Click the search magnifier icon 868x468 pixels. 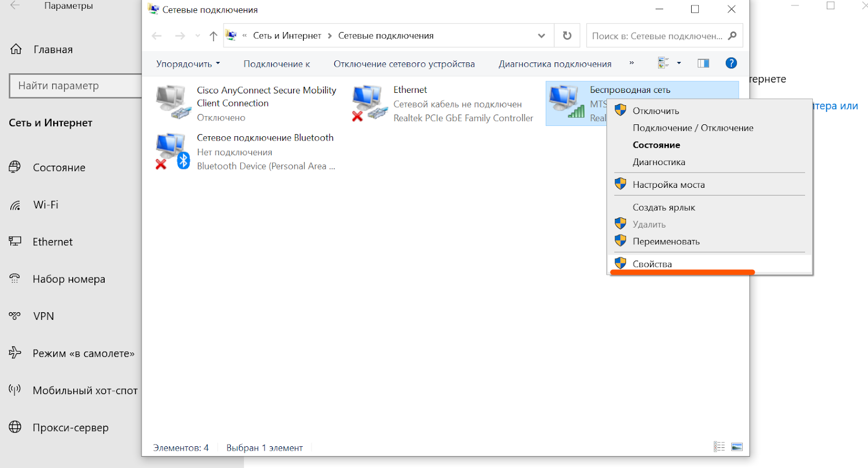[x=732, y=36]
